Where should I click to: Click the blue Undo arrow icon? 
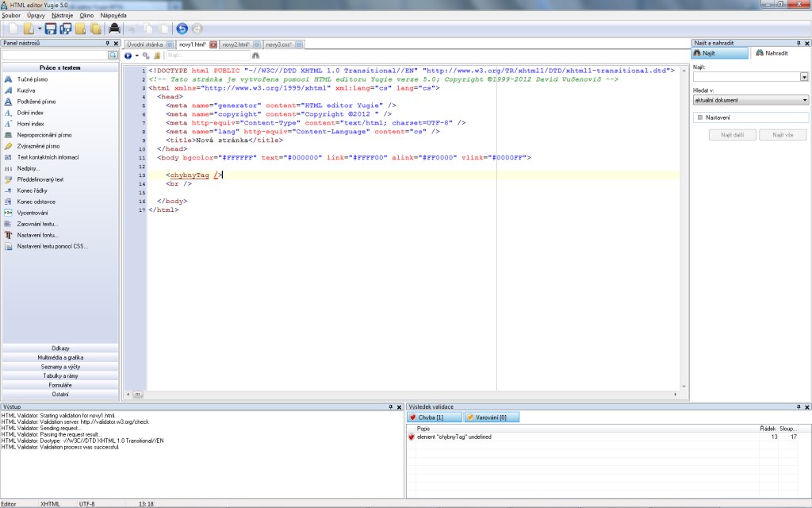182,29
